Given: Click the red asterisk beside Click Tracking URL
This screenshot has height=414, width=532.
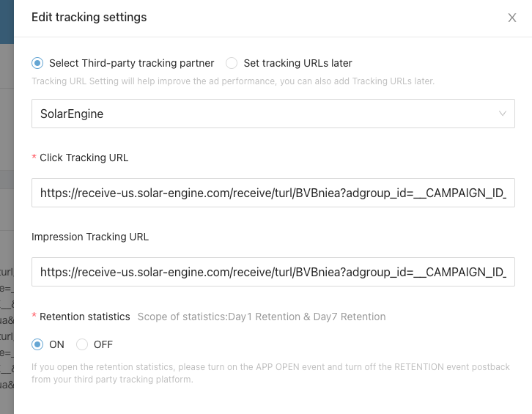Looking at the screenshot, I should (x=34, y=158).
